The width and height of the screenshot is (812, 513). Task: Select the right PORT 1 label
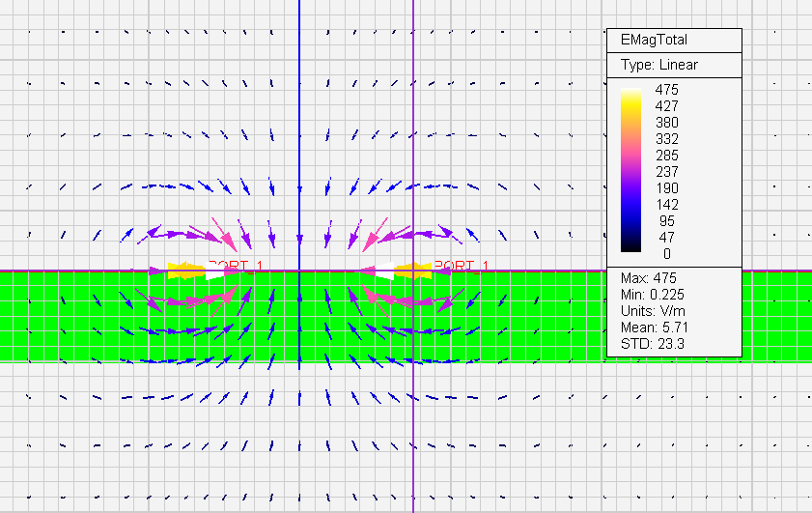click(x=462, y=266)
